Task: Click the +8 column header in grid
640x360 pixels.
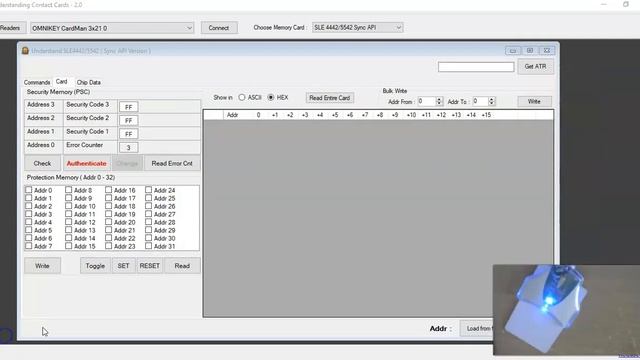Action: (x=380, y=115)
